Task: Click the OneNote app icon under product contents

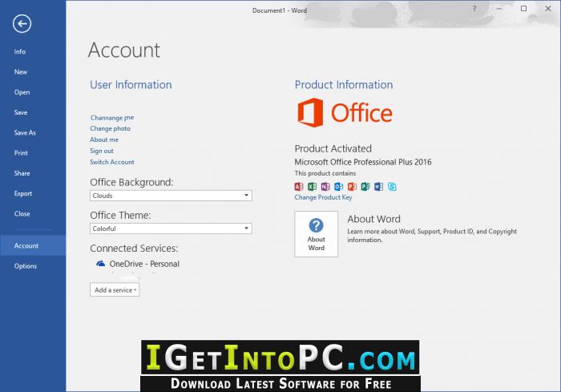Action: tap(325, 187)
